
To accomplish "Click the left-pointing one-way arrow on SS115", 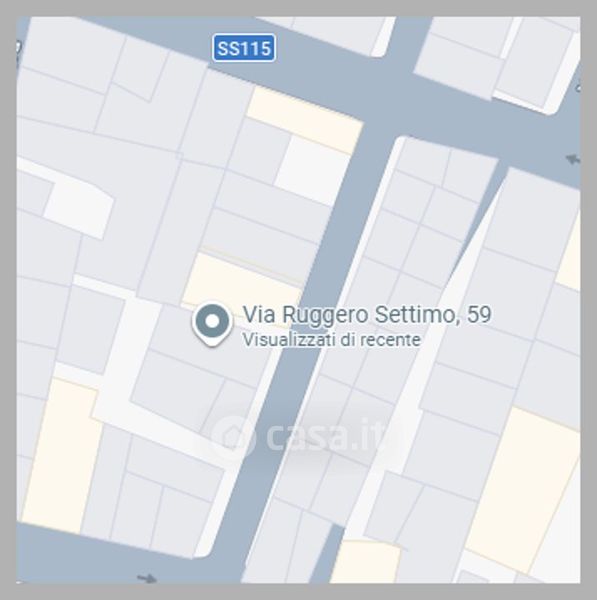I will (573, 158).
